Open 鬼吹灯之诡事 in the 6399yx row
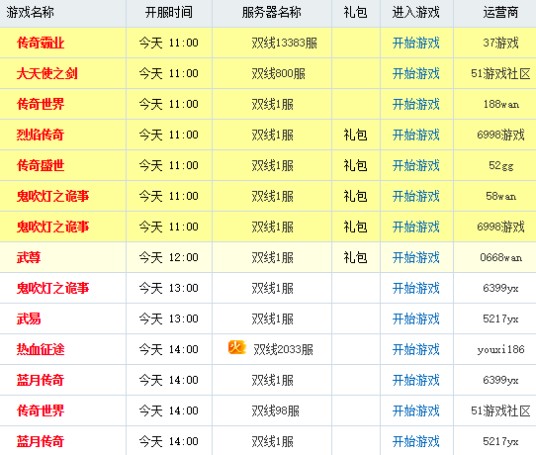This screenshot has height=455, width=536. pos(53,288)
